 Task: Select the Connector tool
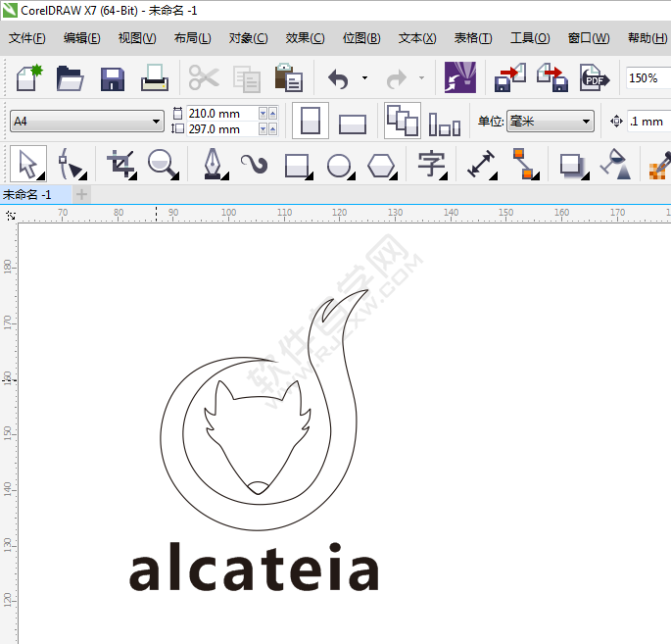click(525, 164)
